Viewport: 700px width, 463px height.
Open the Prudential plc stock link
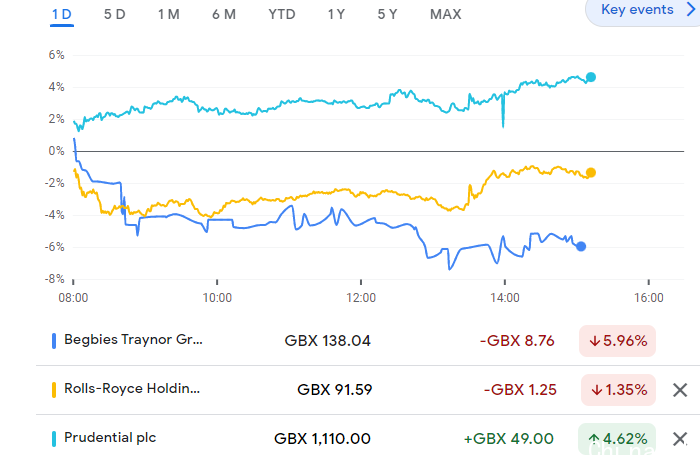[110, 437]
